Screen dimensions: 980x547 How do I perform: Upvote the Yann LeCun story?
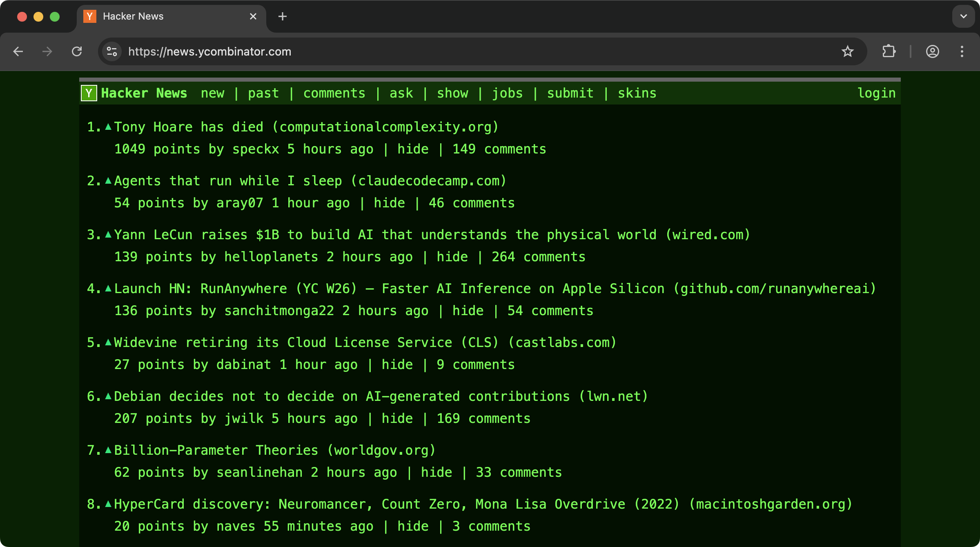point(108,235)
